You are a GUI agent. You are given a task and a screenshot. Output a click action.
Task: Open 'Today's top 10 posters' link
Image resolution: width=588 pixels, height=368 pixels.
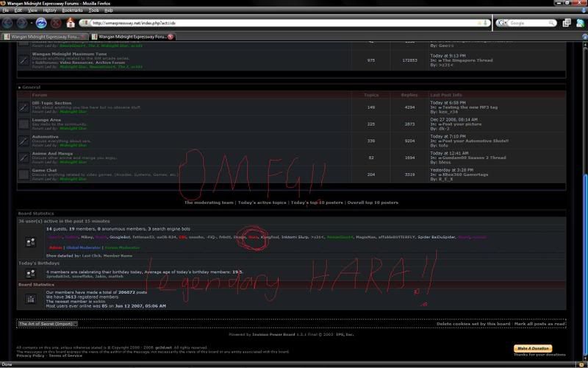pyautogui.click(x=317, y=202)
